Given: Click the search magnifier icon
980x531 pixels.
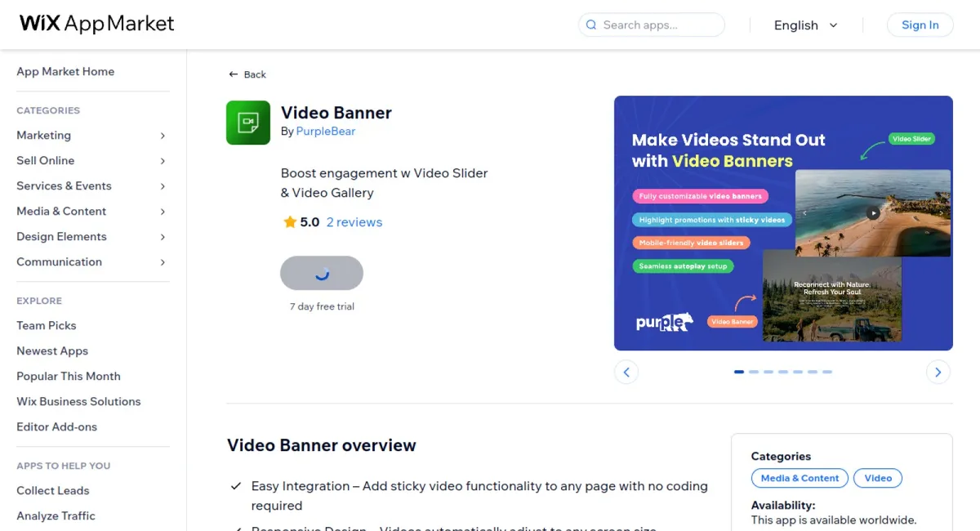Looking at the screenshot, I should [591, 25].
